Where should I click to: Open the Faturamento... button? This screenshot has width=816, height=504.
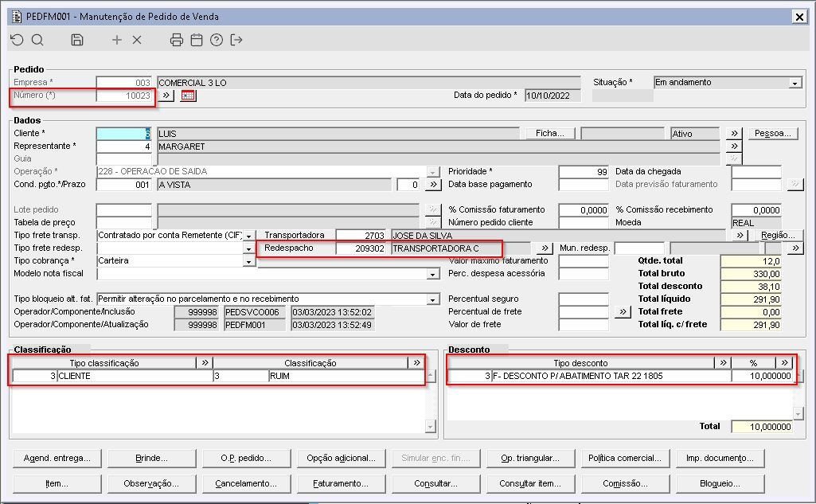[x=341, y=483]
